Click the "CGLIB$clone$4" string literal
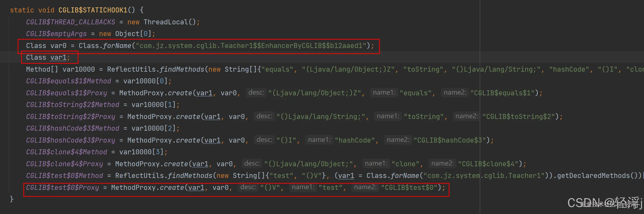This screenshot has height=214, width=644. (x=488, y=164)
